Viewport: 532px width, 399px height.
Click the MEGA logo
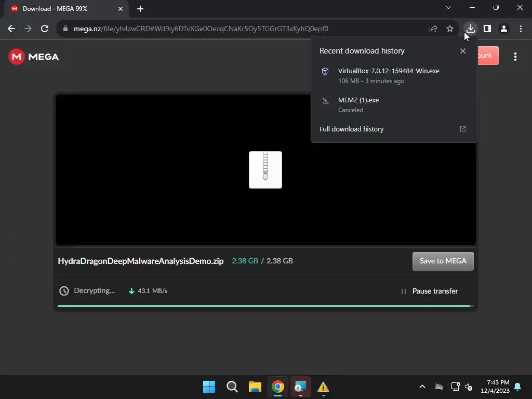click(34, 57)
